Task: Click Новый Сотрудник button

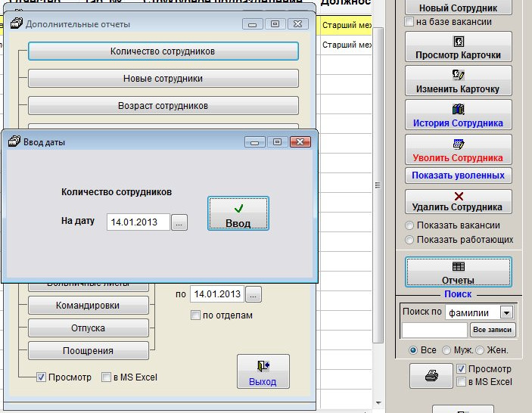Action: pos(458,8)
